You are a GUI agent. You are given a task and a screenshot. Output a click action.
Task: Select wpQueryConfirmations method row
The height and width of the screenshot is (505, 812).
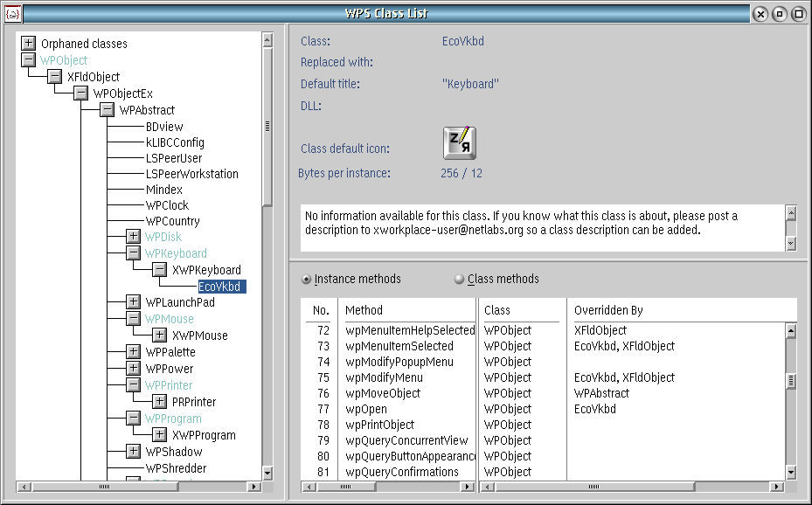click(x=402, y=472)
